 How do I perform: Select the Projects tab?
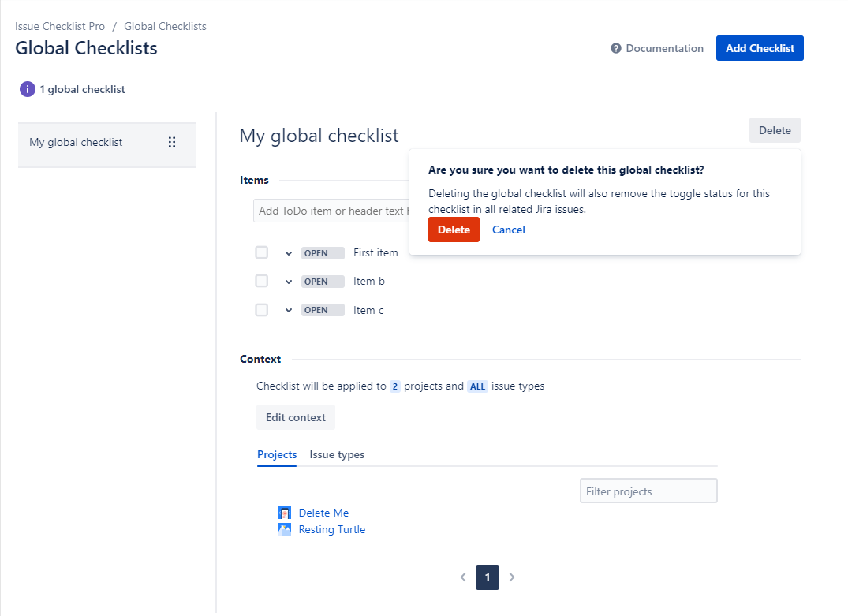tap(277, 454)
